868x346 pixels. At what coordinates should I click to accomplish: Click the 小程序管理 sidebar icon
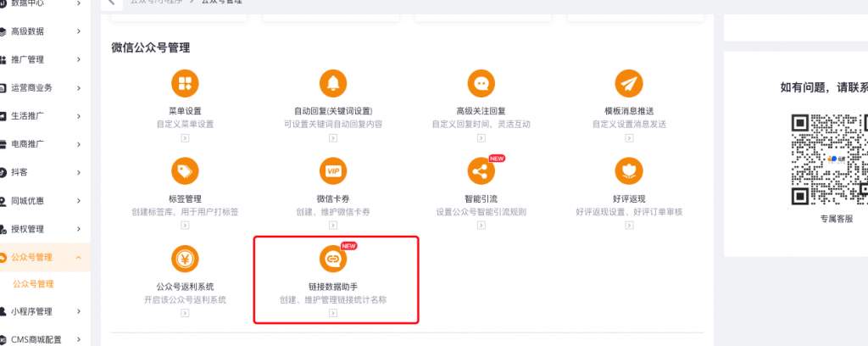3,312
